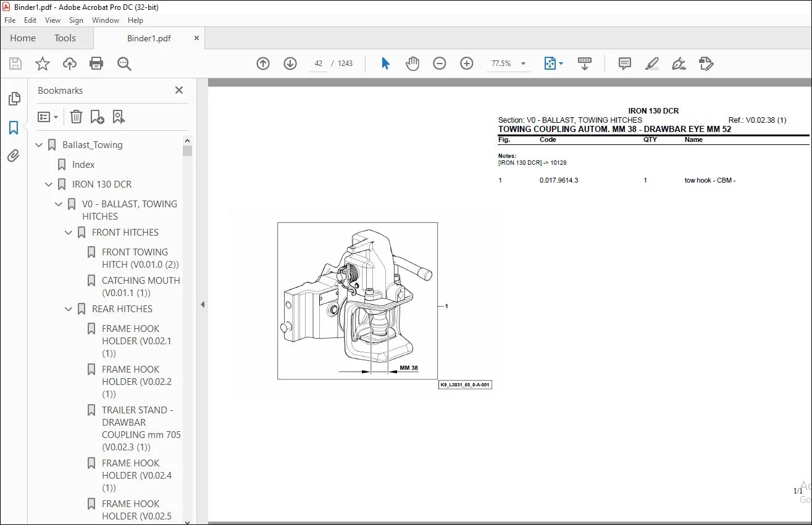Go to next page with down arrow
812x525 pixels.
(290, 64)
